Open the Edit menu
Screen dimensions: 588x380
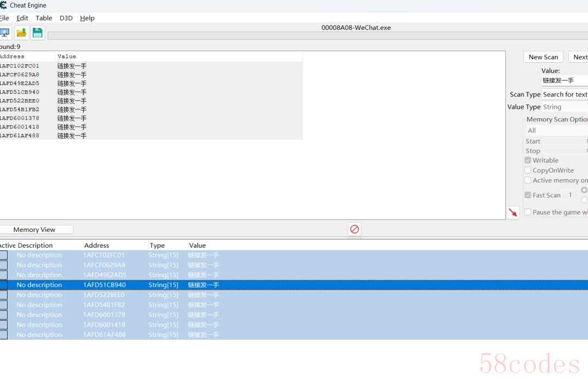pyautogui.click(x=22, y=18)
